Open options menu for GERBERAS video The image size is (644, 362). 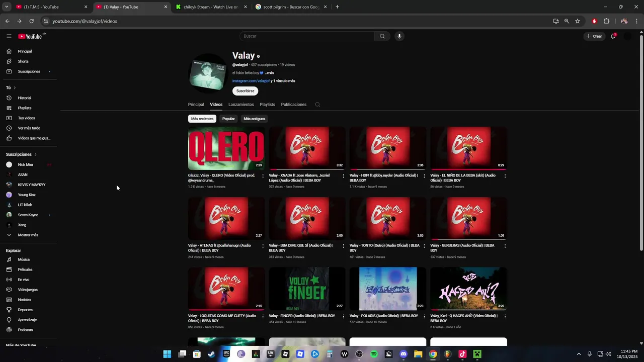(x=505, y=246)
